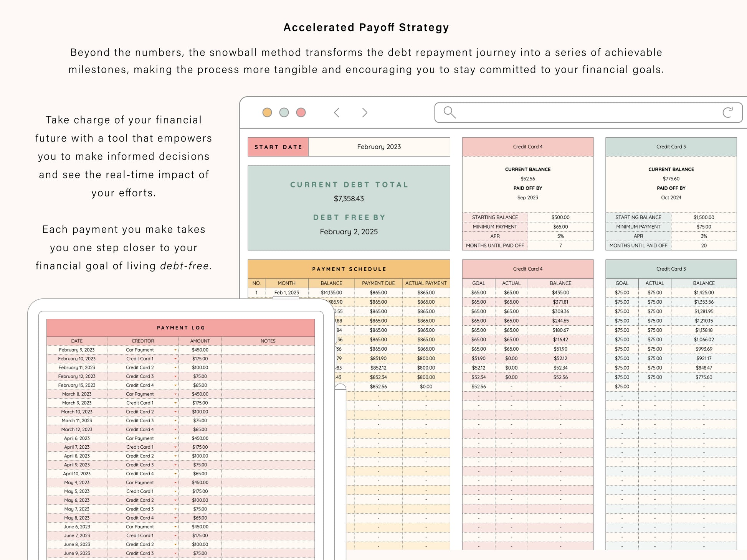
Task: Expand creditor dropdown for March 8, 2023
Action: [175, 394]
